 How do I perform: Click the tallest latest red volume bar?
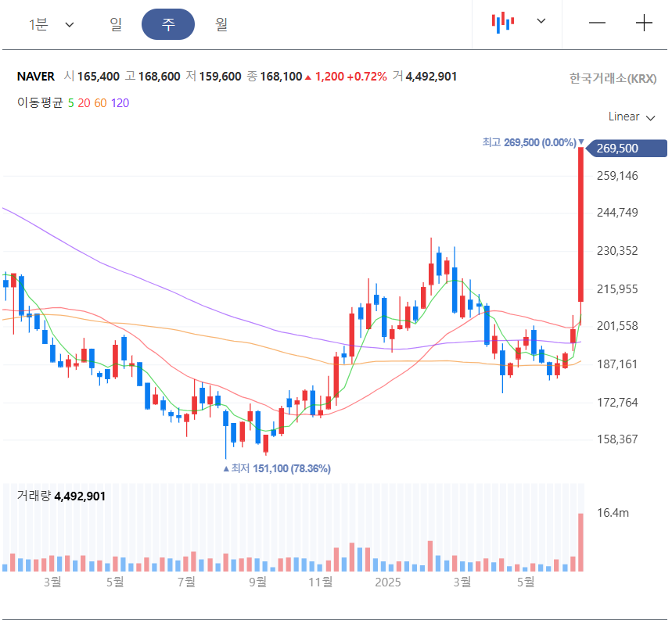coord(580,542)
